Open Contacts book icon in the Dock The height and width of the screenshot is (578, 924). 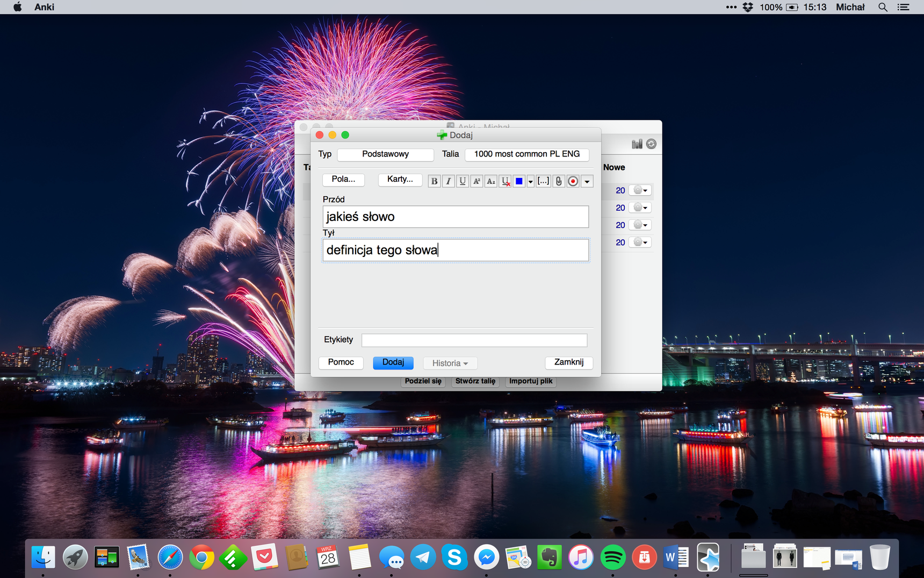point(296,558)
